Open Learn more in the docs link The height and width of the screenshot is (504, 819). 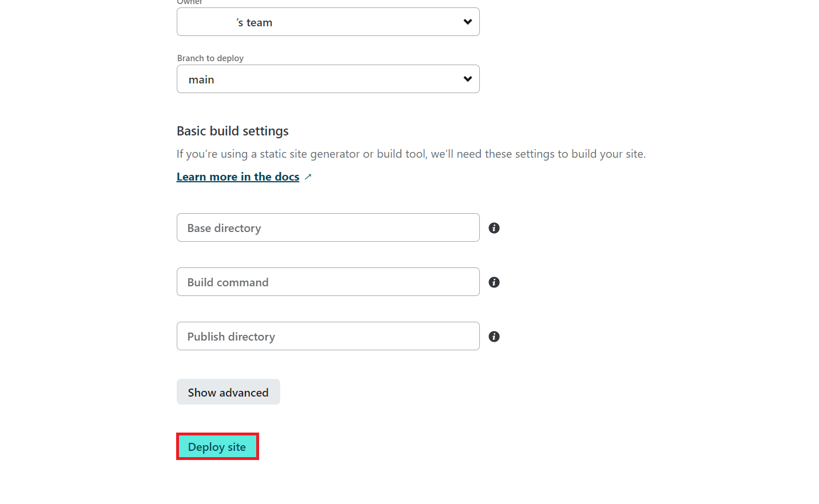tap(238, 177)
